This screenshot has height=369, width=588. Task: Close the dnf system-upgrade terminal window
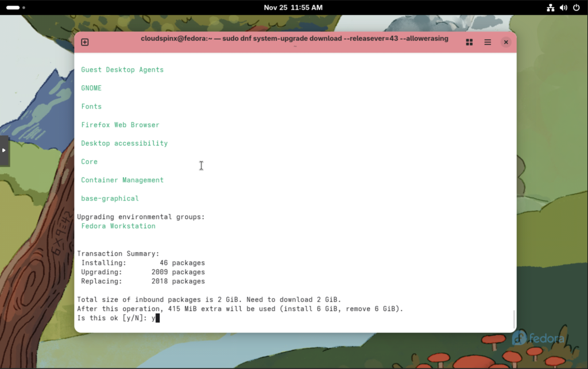[x=506, y=42]
